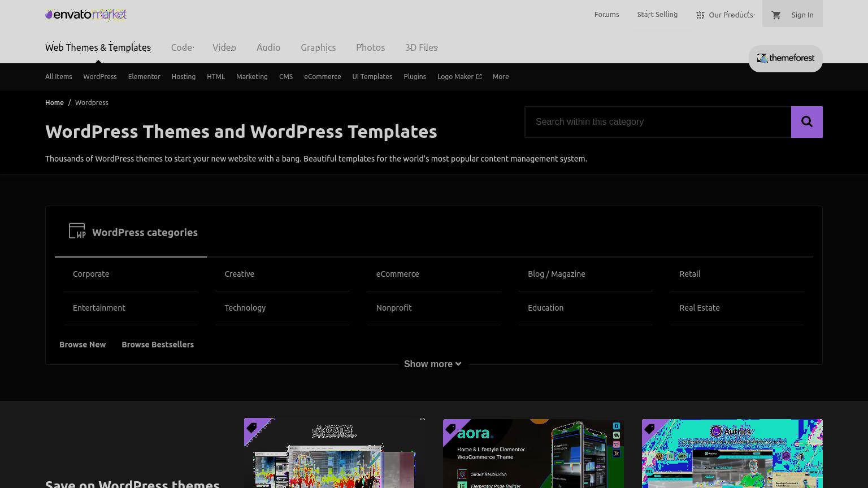Screen dimensions: 868x488
Task: Click the WordPress categories WP icon
Action: tap(77, 231)
